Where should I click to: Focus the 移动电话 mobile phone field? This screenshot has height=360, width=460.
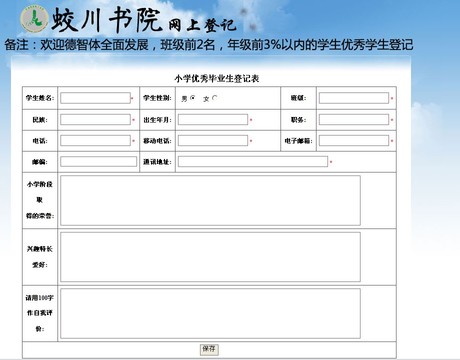tap(213, 141)
